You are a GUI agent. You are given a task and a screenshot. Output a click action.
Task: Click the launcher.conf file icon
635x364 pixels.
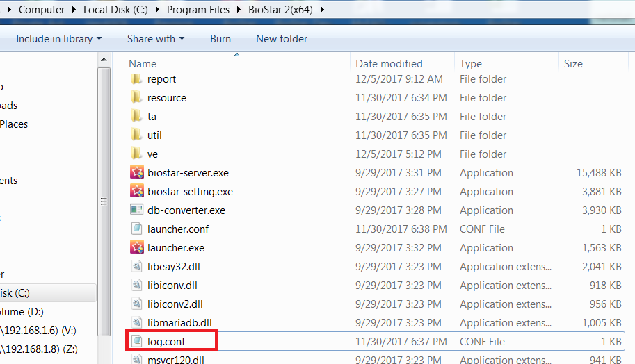137,229
